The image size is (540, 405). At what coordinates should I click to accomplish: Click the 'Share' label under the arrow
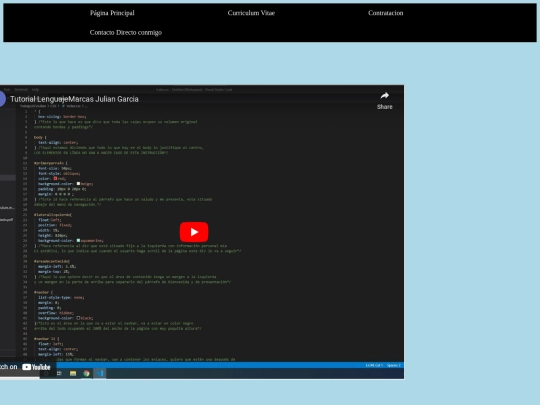point(385,107)
